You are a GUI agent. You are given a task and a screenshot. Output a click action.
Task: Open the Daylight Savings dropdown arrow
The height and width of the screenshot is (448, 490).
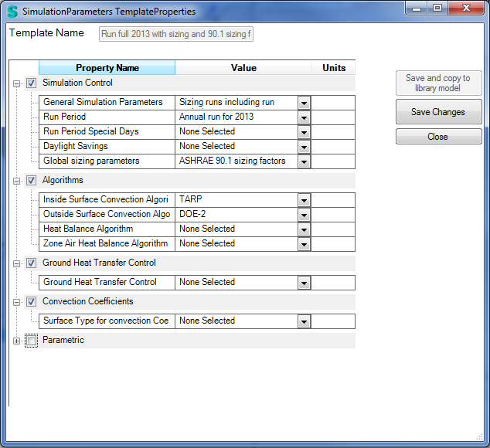(304, 147)
